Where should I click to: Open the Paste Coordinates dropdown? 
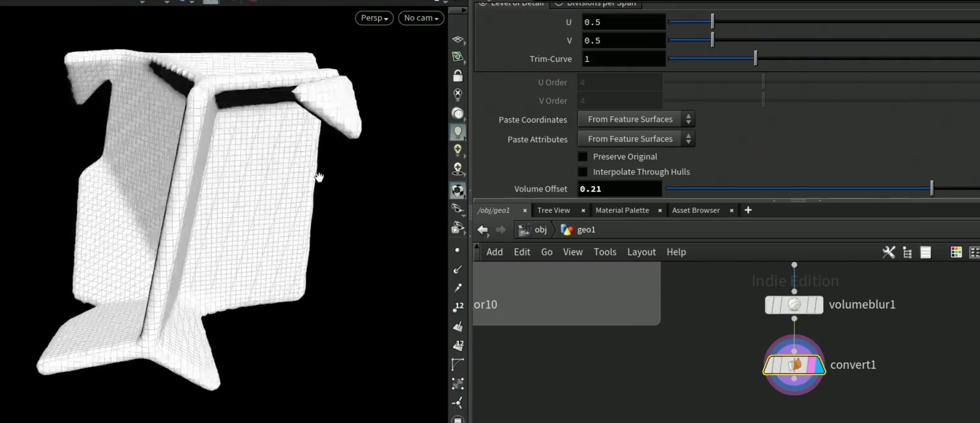tap(636, 119)
